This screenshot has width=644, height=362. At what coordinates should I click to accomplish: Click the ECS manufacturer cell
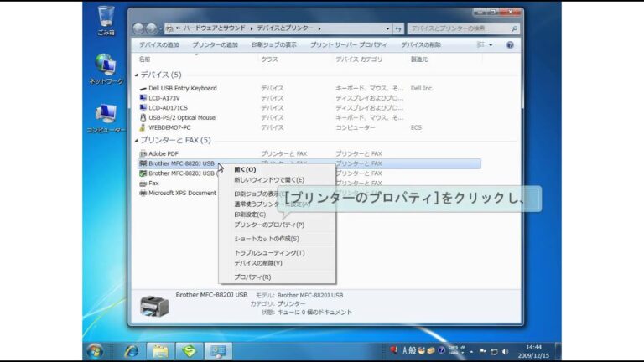tap(416, 127)
